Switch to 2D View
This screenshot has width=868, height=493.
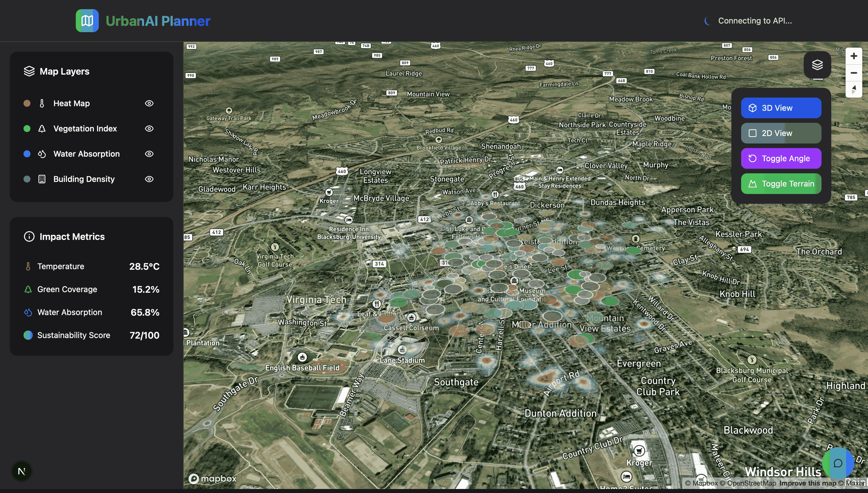(x=781, y=133)
